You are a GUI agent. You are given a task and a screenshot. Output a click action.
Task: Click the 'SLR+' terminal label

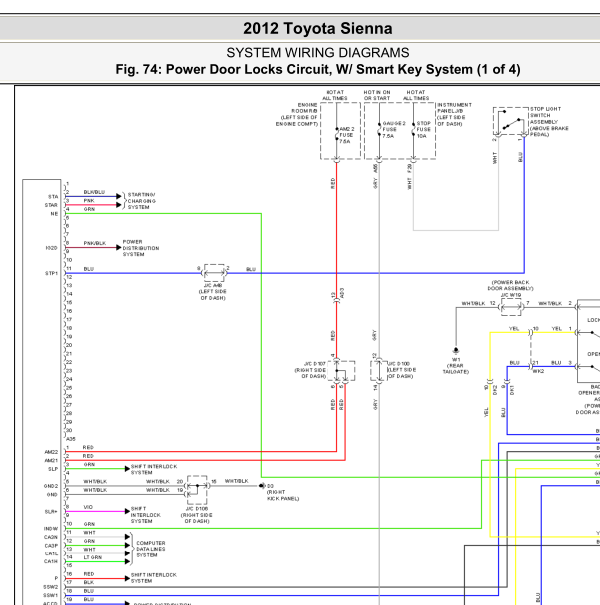[51, 512]
